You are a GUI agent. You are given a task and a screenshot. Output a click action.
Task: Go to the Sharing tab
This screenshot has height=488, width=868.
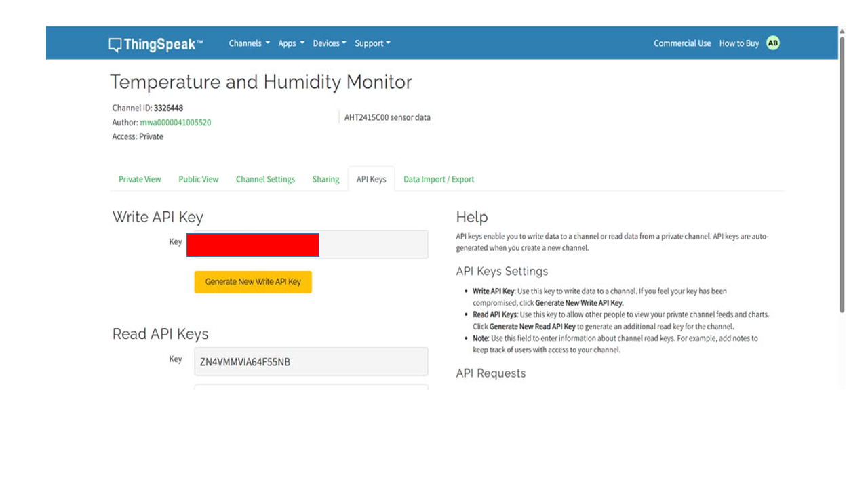(x=325, y=180)
